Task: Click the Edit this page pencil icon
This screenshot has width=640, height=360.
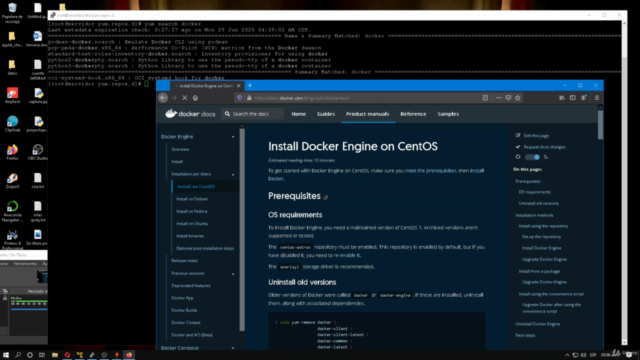Action: 518,135
